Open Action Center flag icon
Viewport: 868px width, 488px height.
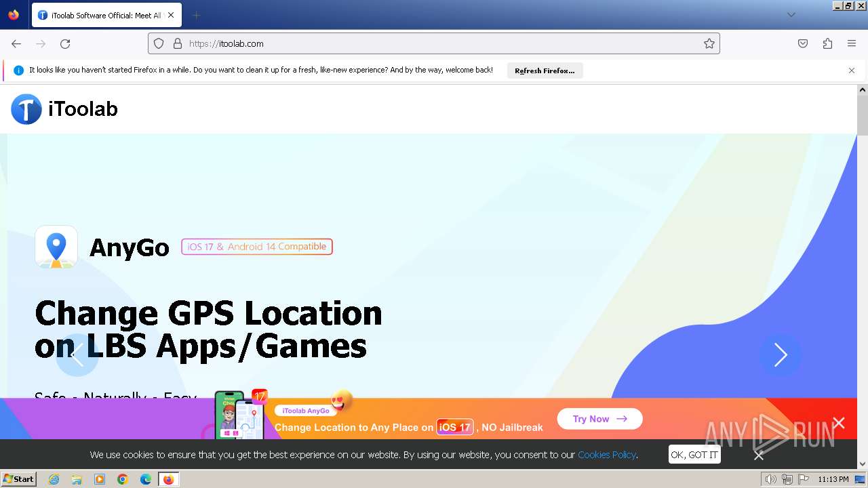[804, 479]
